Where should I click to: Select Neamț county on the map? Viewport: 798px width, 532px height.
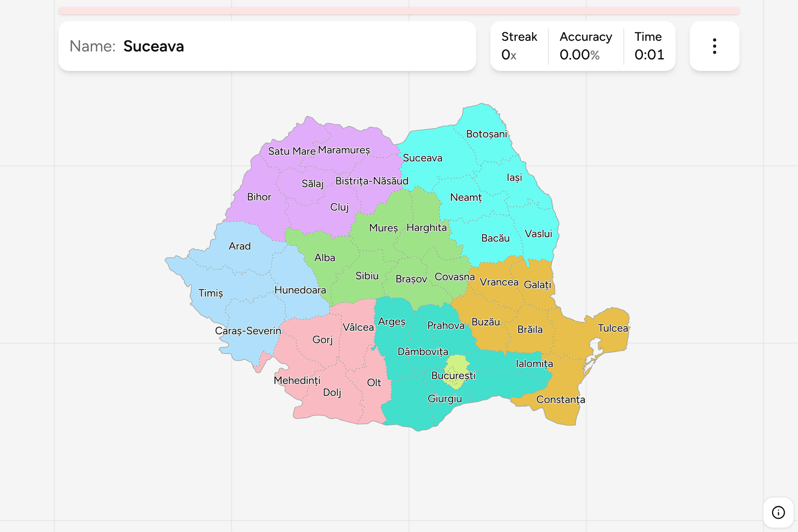point(466,197)
